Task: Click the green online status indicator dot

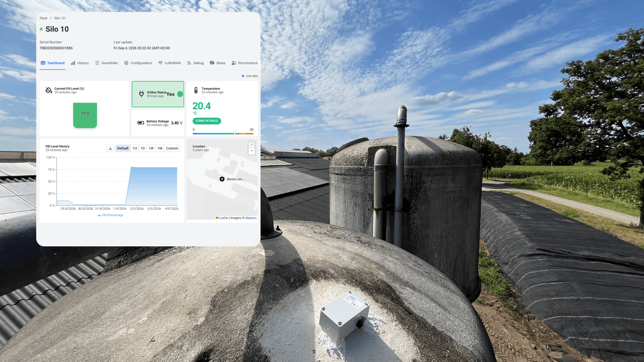Action: tap(180, 94)
